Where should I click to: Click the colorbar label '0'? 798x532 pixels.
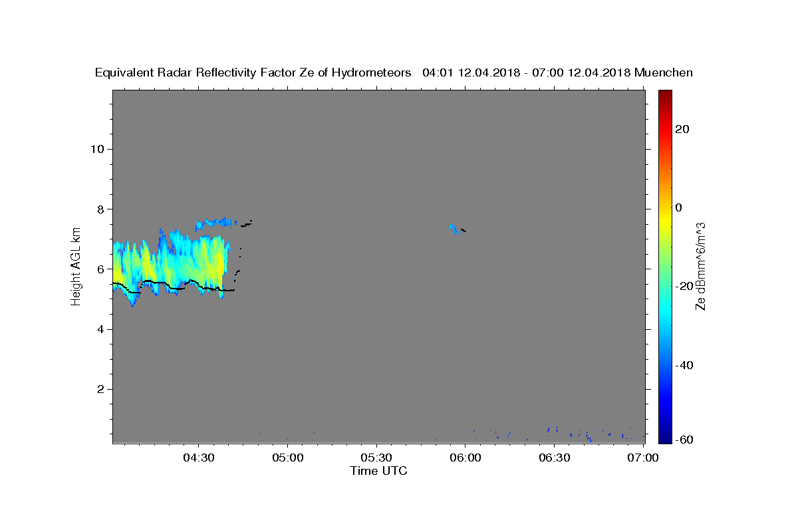[679, 207]
